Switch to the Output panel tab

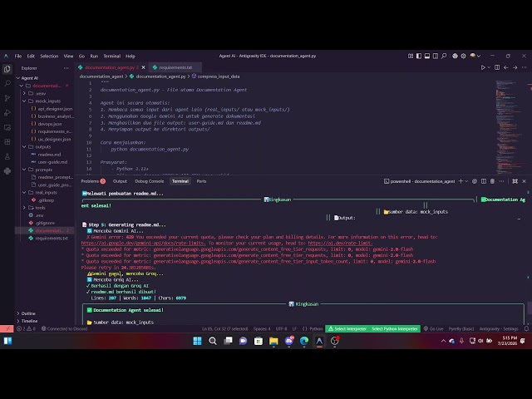tap(120, 181)
